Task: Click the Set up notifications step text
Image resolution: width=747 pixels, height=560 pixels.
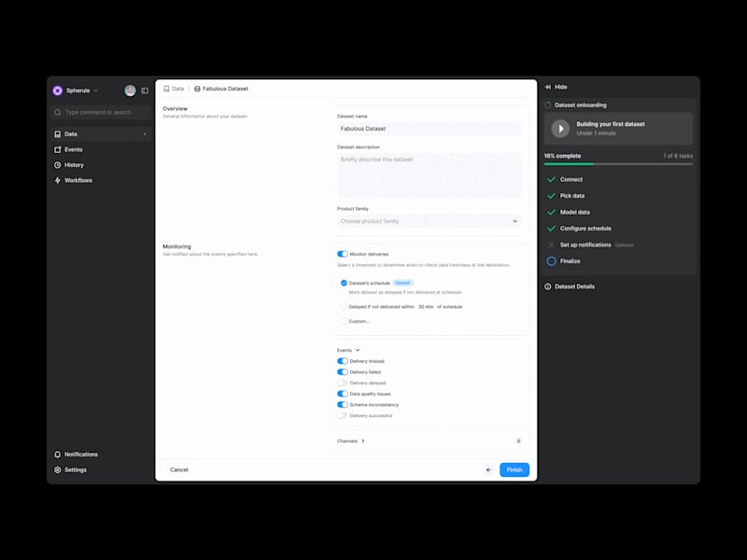Action: click(x=585, y=245)
